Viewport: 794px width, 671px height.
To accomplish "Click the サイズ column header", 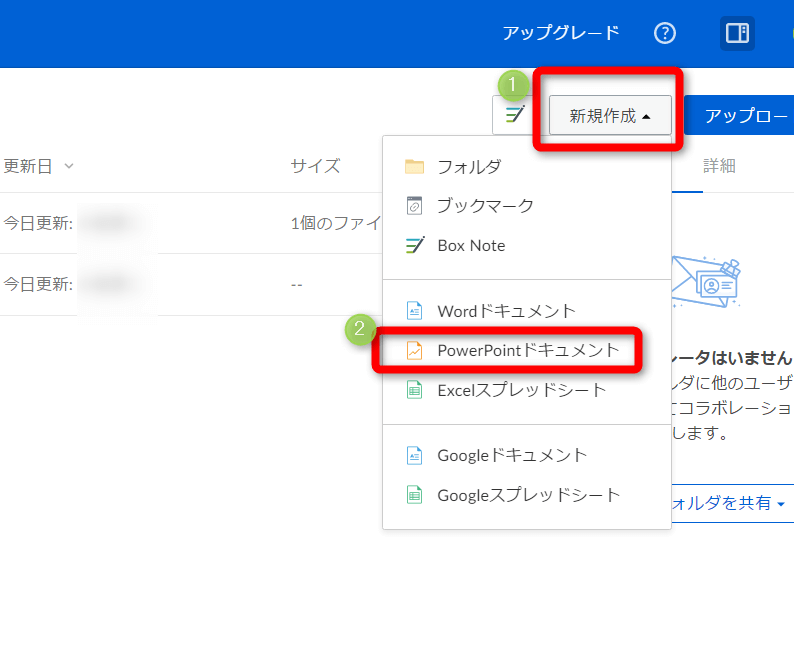I will pos(315,166).
